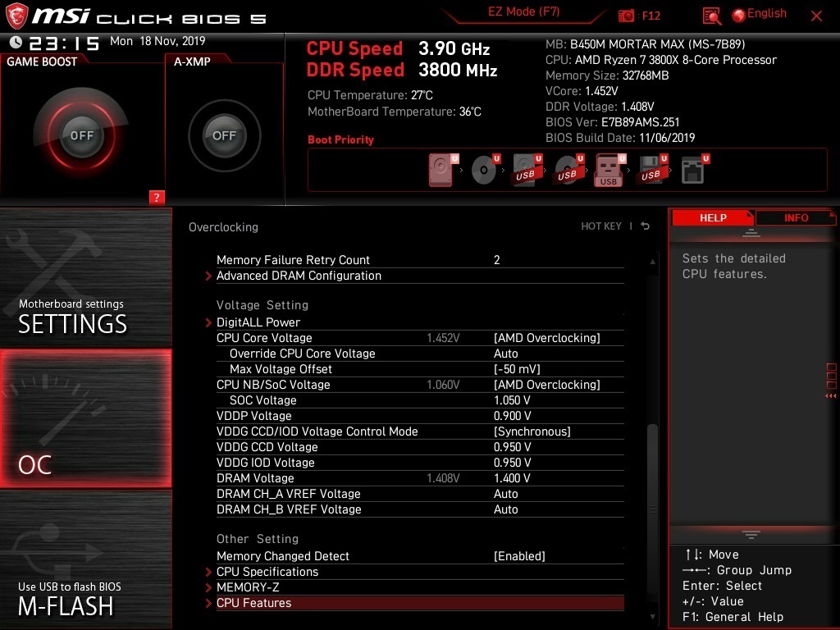Open VDDG CCD/IOD Voltage Control Mode dropdown
840x630 pixels.
[x=532, y=431]
